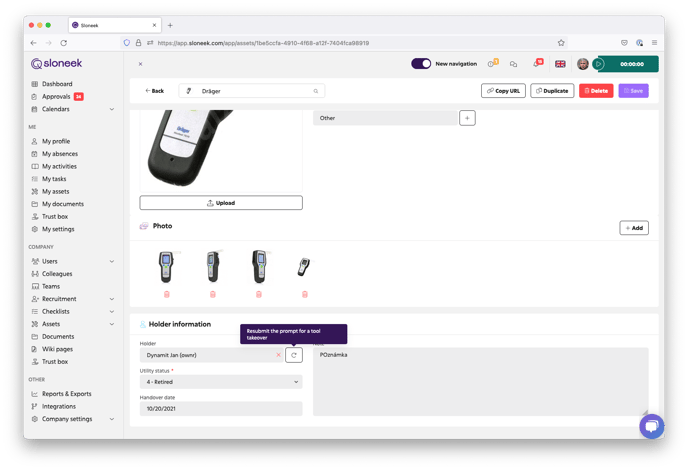Select the first breathalyzer photo thumbnail

pos(166,266)
